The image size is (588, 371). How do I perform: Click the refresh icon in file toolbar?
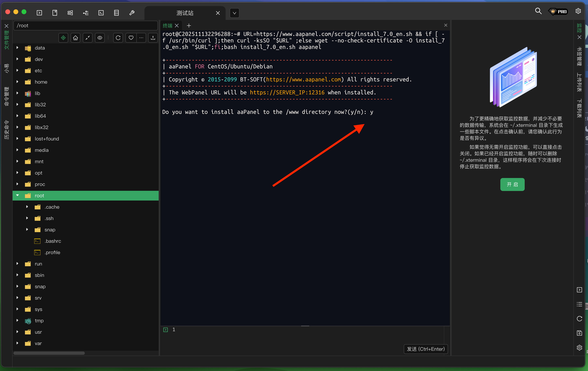pos(118,38)
